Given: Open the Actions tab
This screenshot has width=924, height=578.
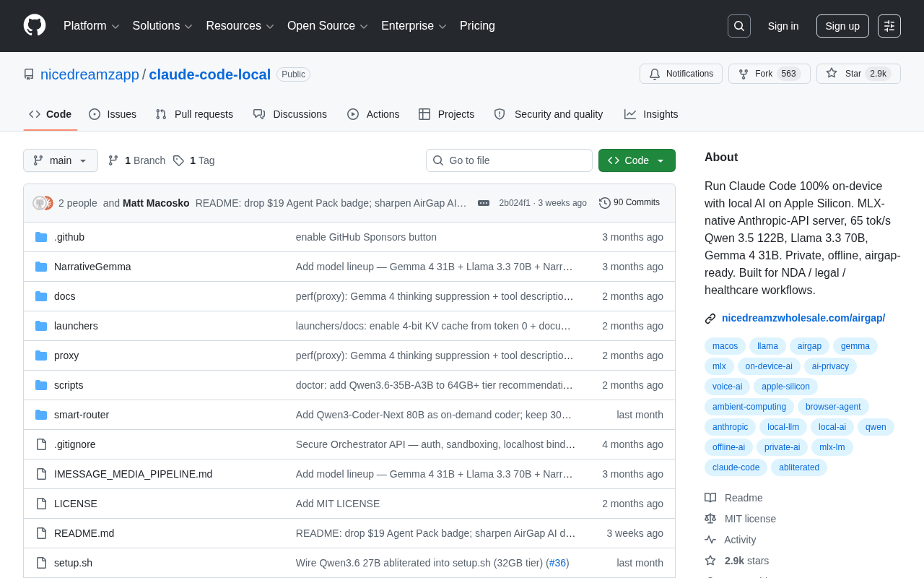Looking at the screenshot, I should tap(373, 114).
